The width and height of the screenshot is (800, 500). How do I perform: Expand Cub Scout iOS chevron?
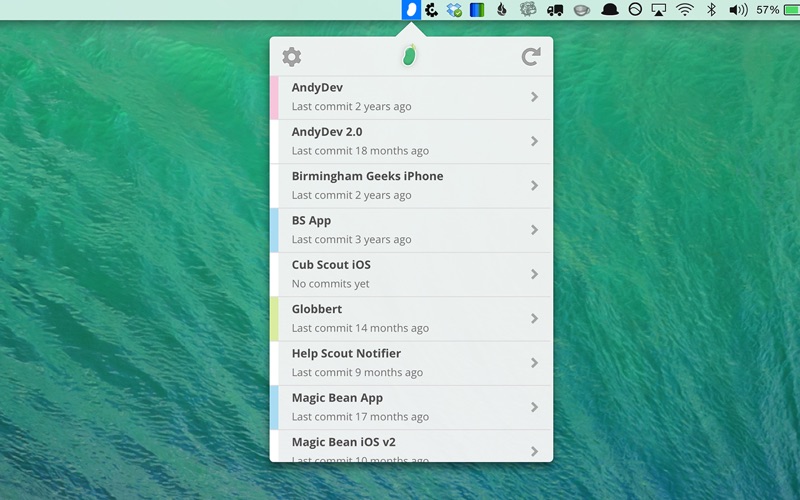click(x=534, y=274)
